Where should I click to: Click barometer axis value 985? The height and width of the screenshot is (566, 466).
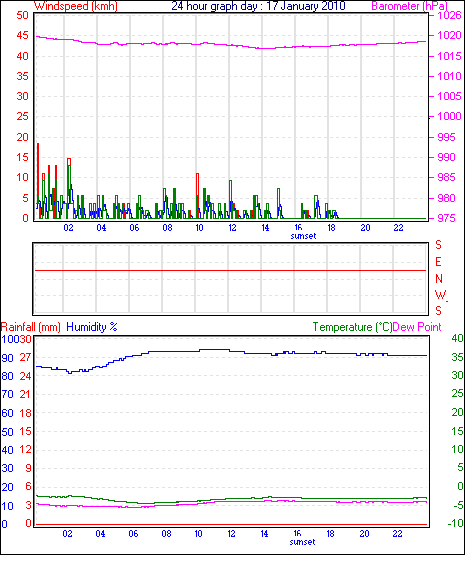(447, 177)
